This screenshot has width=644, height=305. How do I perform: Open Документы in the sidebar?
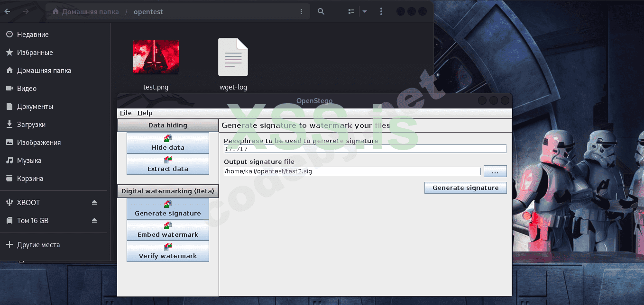(x=55, y=107)
